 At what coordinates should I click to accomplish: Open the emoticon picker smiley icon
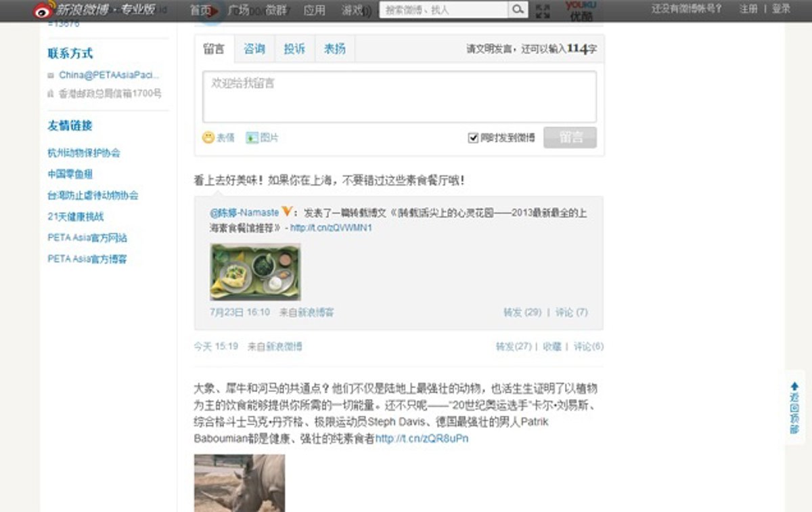[x=208, y=137]
